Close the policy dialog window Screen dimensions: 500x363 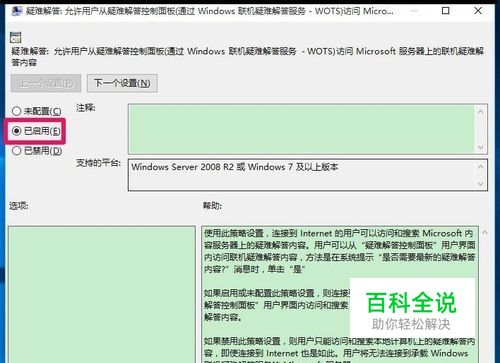pyautogui.click(x=478, y=11)
